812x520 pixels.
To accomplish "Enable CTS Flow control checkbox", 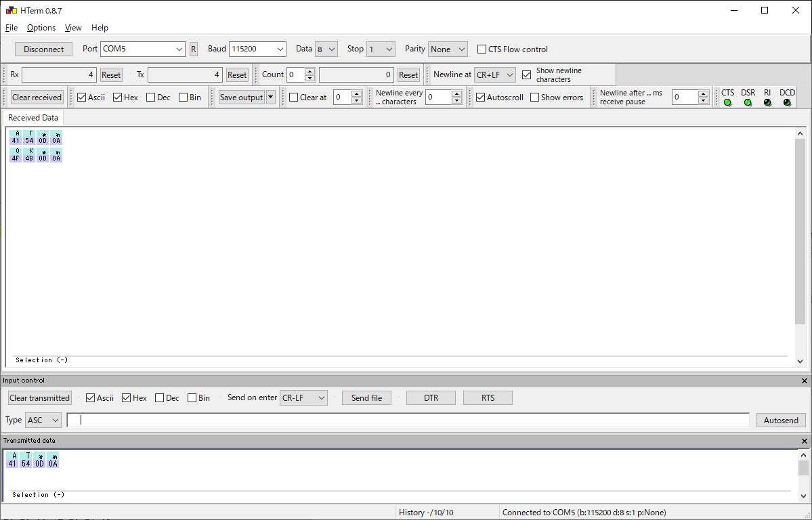I will click(x=482, y=49).
